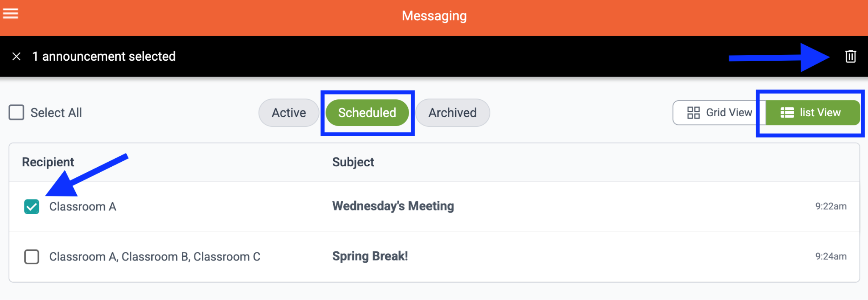
Task: Switch to the Scheduled tab
Action: [367, 113]
